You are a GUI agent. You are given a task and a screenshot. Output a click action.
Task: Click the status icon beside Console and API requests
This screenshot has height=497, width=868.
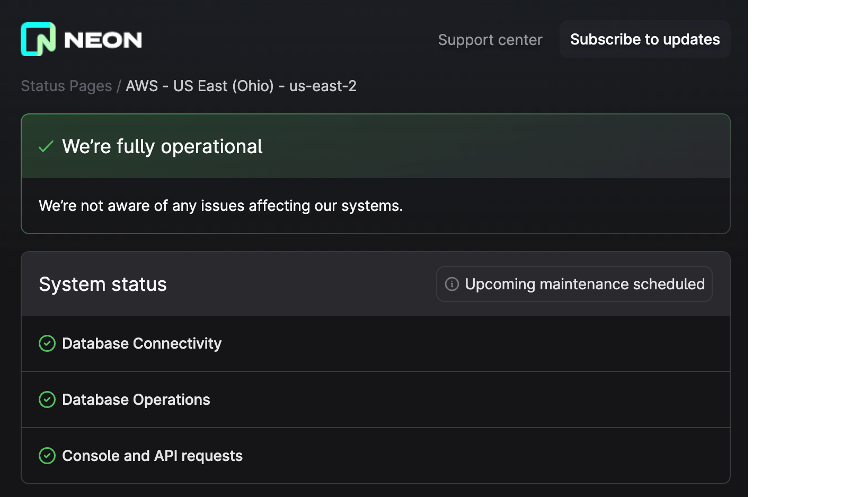(47, 456)
